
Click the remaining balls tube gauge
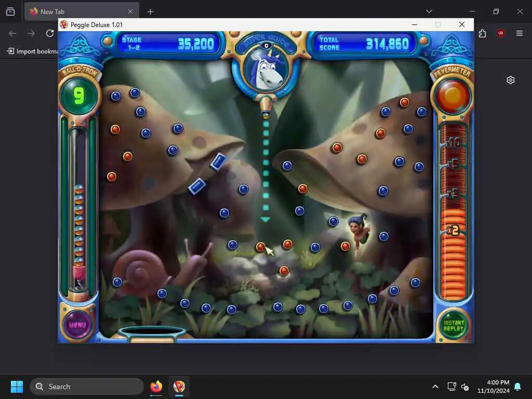[x=79, y=209]
